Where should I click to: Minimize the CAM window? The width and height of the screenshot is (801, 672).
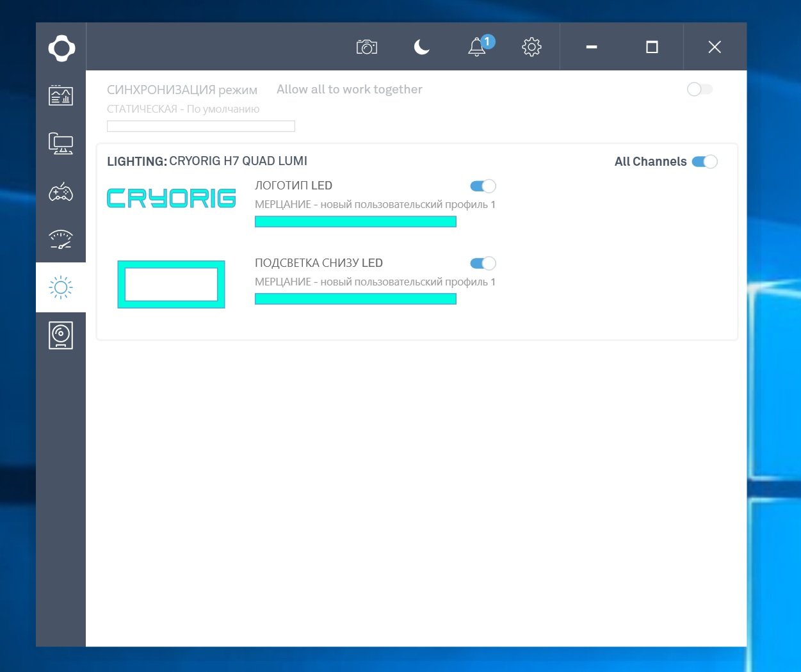tap(592, 47)
